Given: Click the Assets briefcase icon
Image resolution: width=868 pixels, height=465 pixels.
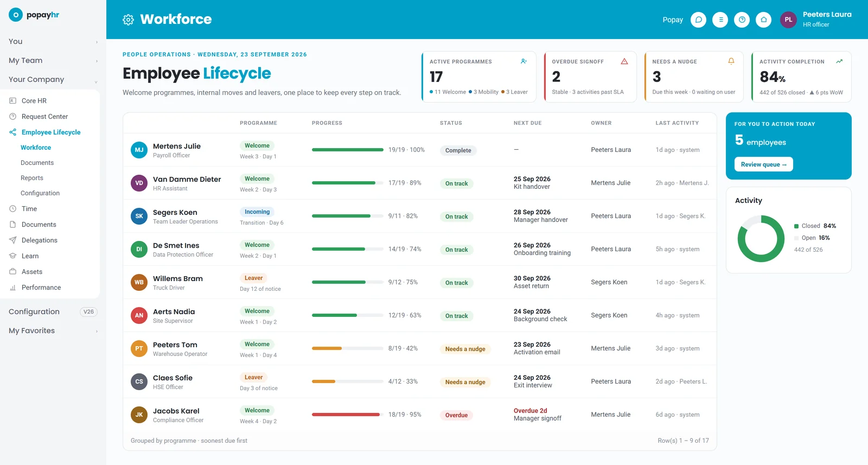Looking at the screenshot, I should click(13, 272).
